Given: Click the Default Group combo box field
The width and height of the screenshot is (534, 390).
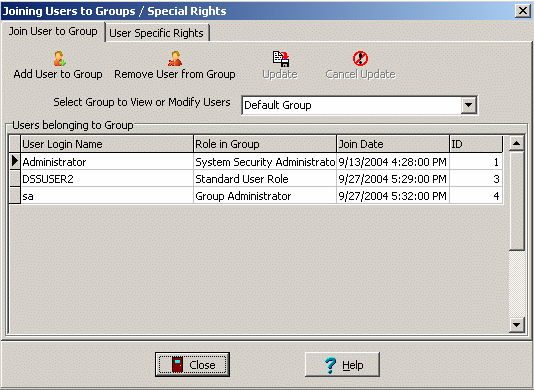Looking at the screenshot, I should click(x=359, y=105).
